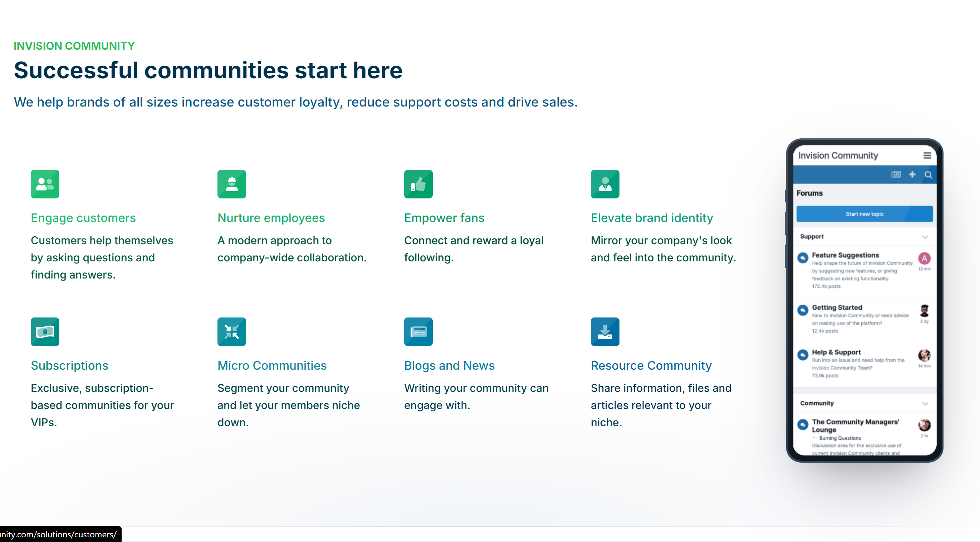The width and height of the screenshot is (980, 542).
Task: Click the Elevate brand identity person icon
Action: (x=605, y=184)
